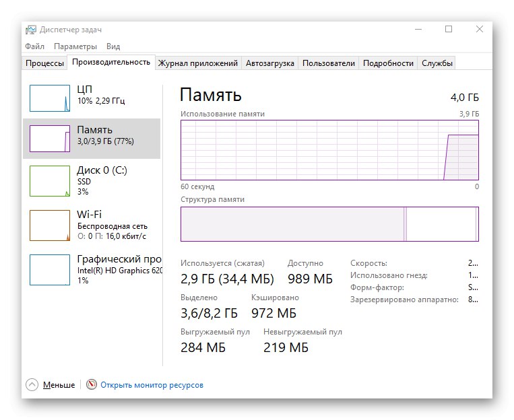Click the Структура памяти composition bar
The height and width of the screenshot is (420, 514).
tap(329, 223)
